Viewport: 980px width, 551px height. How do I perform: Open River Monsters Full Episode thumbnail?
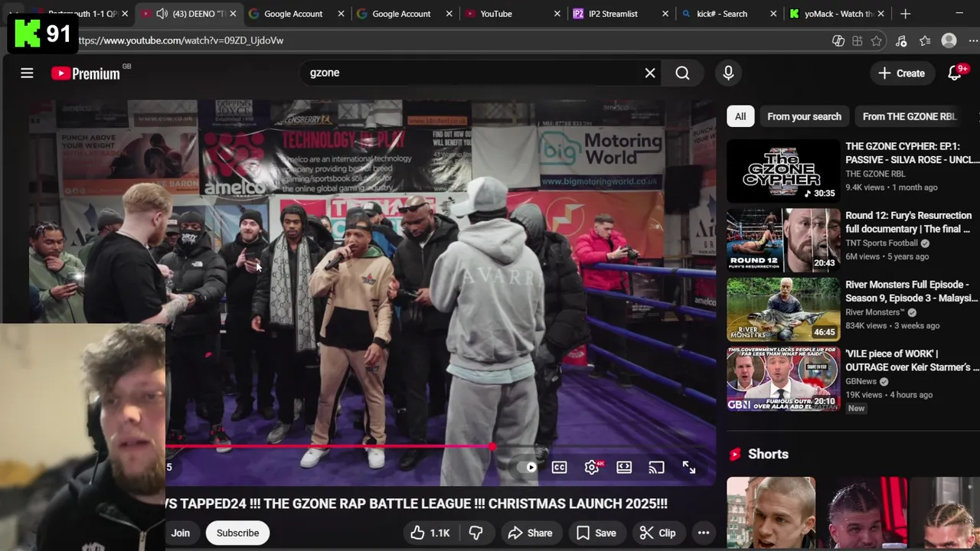pos(783,309)
